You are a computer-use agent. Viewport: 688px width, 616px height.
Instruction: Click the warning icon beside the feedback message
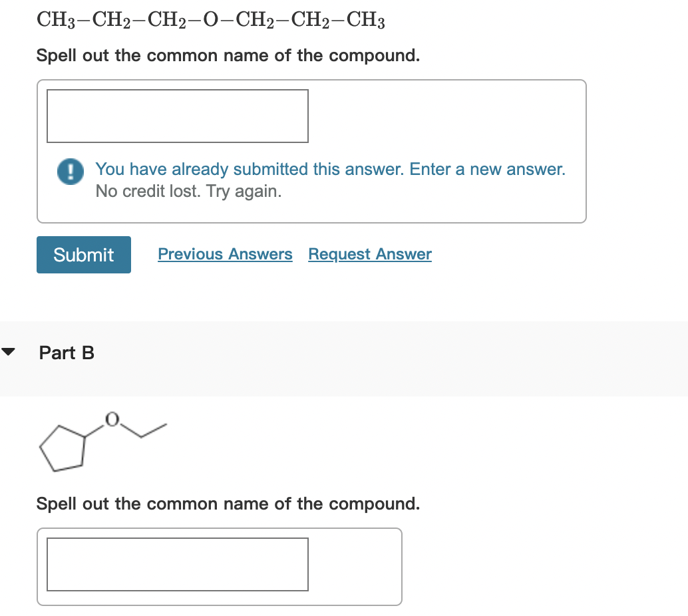pyautogui.click(x=70, y=172)
